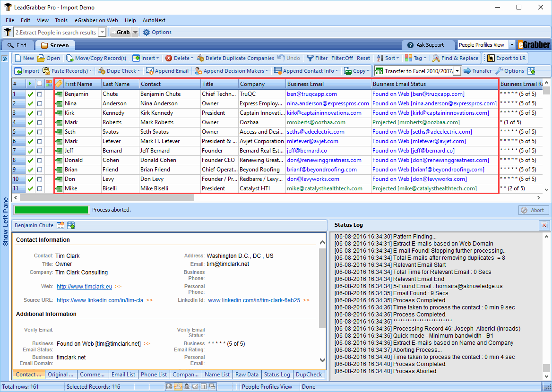Screen dimensions: 552x392
Task: Switch to the Raw Data tab
Action: (x=247, y=375)
